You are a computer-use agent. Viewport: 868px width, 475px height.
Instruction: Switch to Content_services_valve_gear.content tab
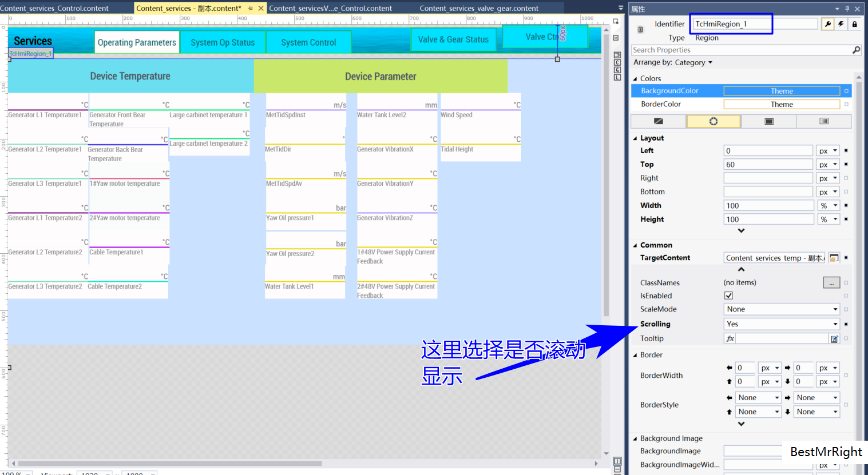click(479, 8)
